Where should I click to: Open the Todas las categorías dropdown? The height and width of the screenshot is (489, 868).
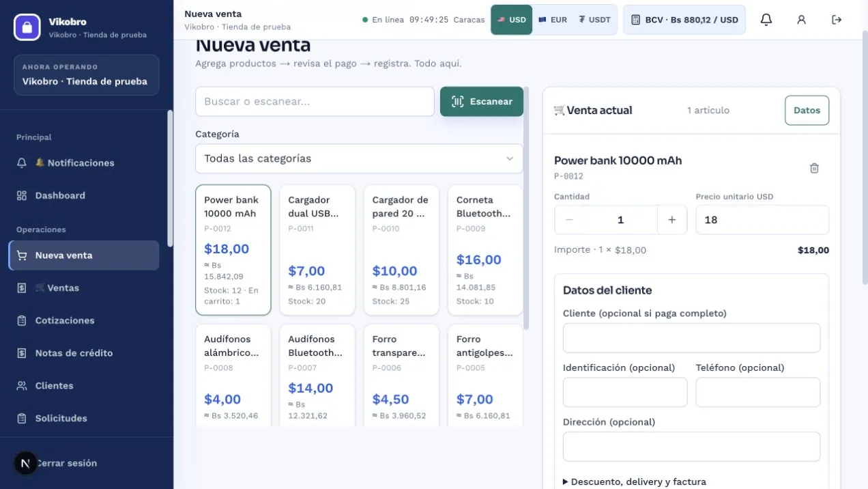point(359,158)
